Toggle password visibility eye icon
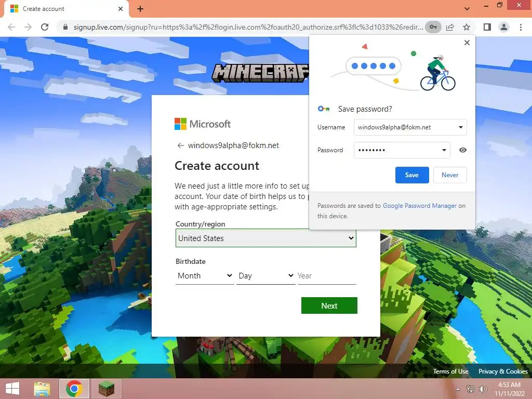The height and width of the screenshot is (399, 532). click(462, 150)
